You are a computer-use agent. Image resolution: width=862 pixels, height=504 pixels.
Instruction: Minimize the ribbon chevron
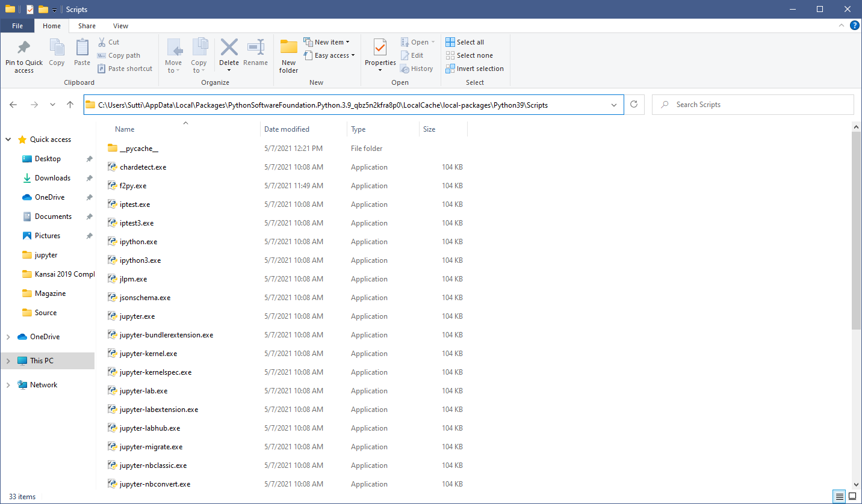pyautogui.click(x=842, y=26)
